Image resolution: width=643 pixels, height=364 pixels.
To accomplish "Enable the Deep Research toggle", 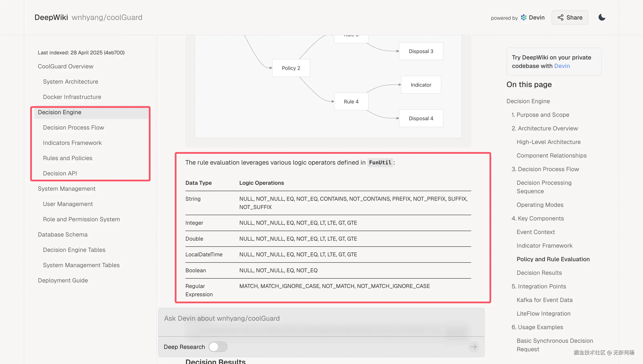I will pyautogui.click(x=218, y=347).
